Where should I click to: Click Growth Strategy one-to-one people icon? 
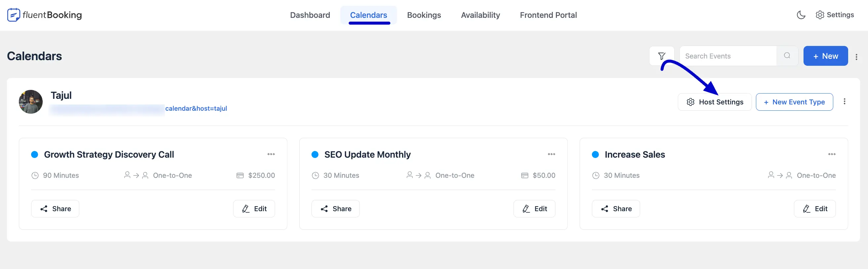point(136,175)
